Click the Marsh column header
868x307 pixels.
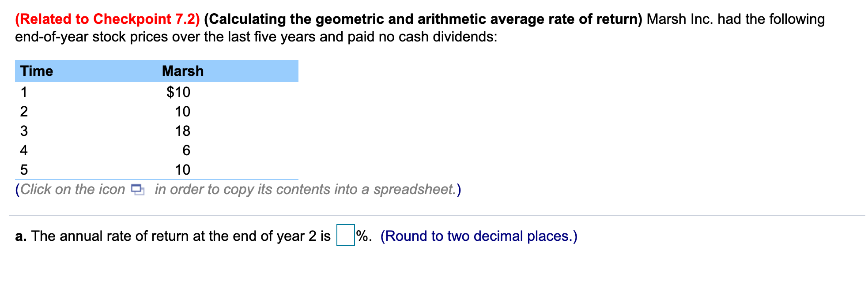(x=183, y=71)
